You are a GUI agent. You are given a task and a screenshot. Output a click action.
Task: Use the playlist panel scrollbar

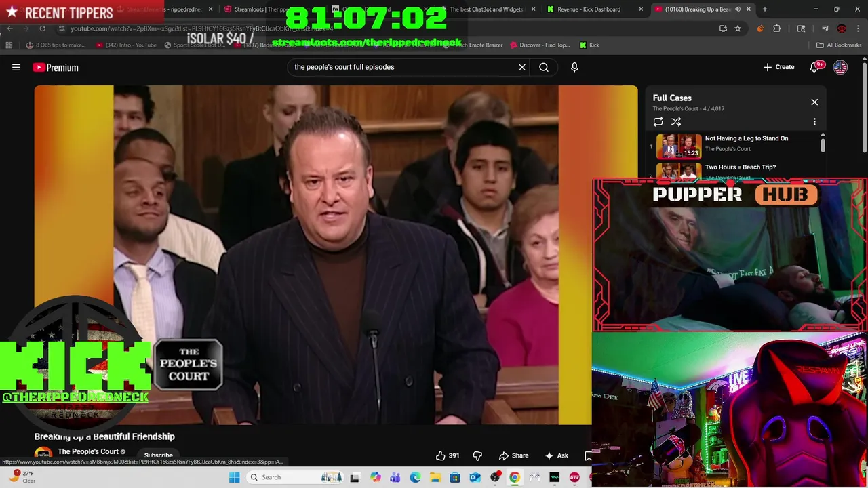pos(823,144)
